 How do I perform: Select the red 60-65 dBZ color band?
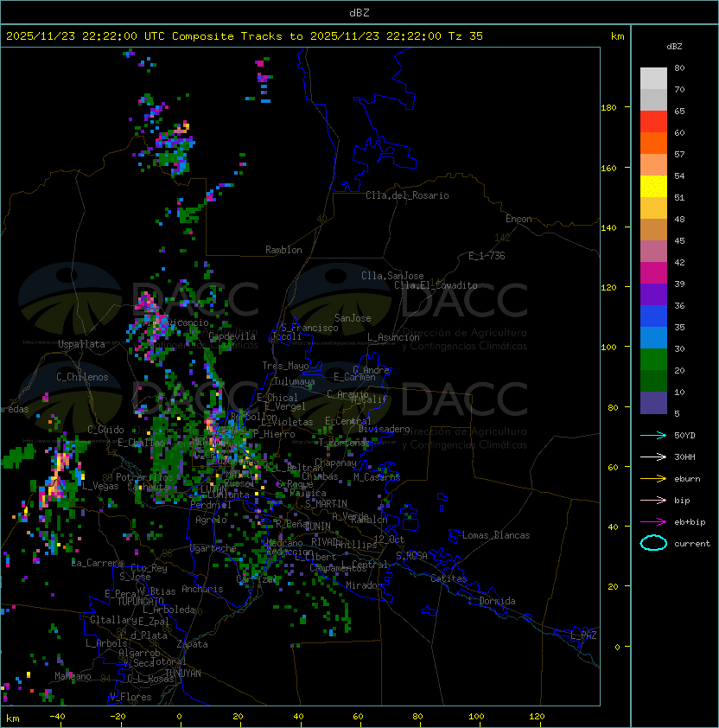(653, 122)
